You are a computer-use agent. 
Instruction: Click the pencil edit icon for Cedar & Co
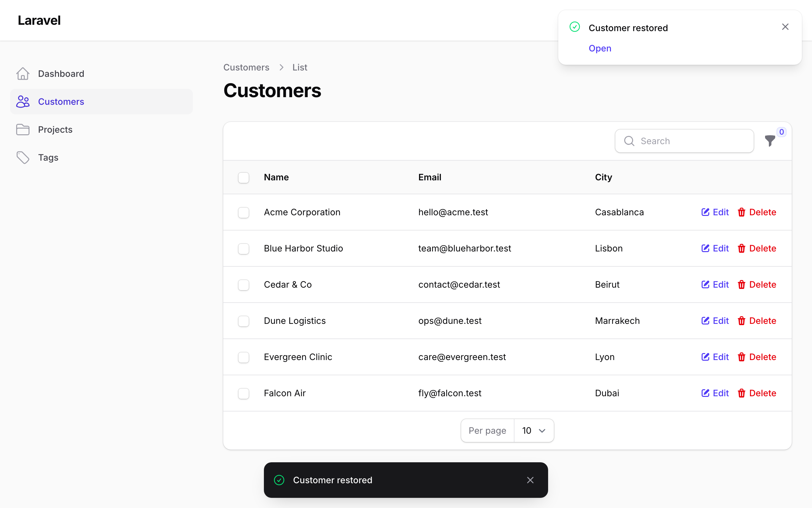705,284
